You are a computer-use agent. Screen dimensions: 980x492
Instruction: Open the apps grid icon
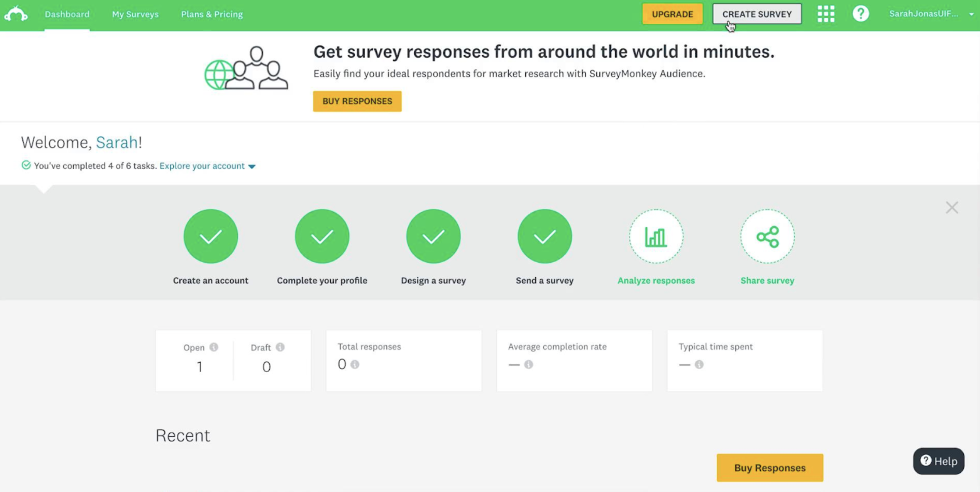[x=826, y=13]
